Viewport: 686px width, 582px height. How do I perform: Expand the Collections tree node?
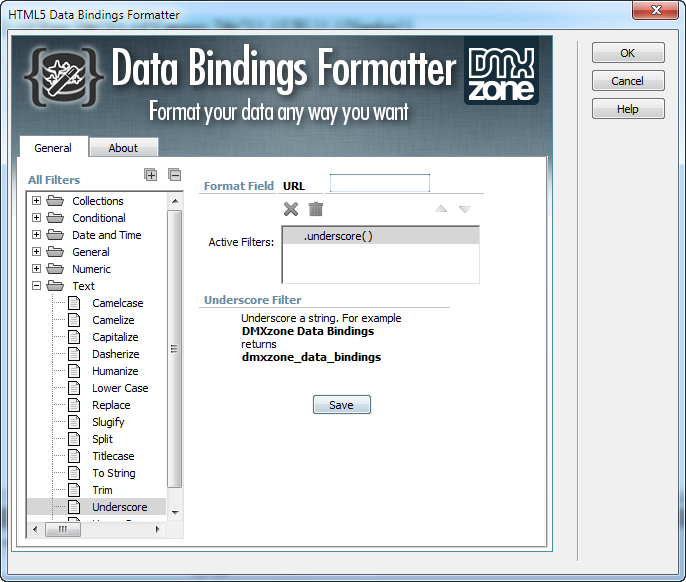[37, 201]
